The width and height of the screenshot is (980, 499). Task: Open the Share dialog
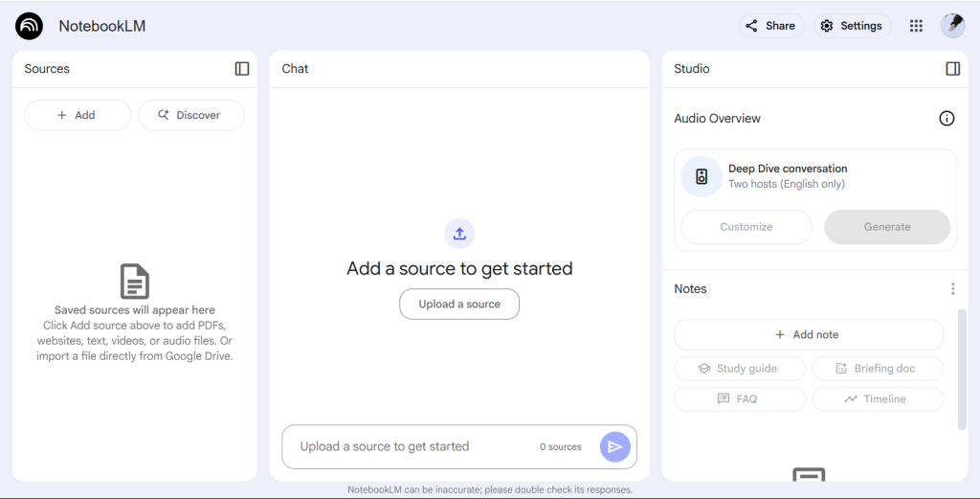click(x=771, y=26)
